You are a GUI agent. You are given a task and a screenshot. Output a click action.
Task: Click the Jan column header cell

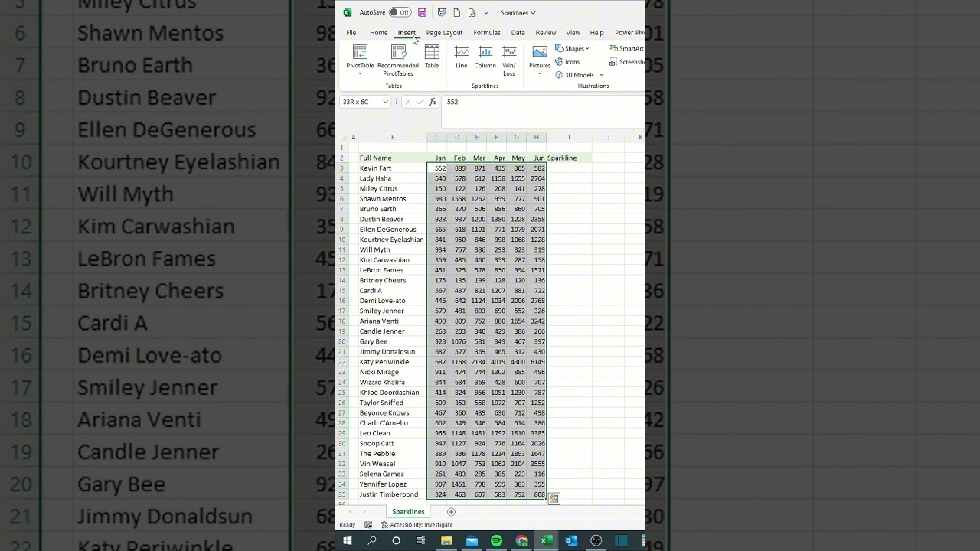[437, 158]
